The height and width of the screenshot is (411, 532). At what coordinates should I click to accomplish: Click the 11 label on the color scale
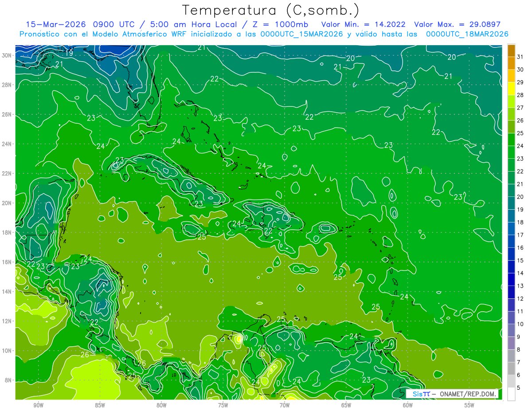[520, 311]
